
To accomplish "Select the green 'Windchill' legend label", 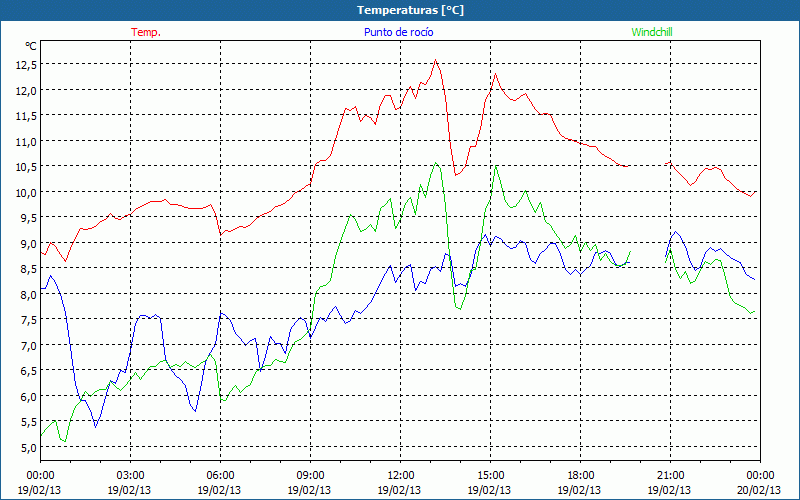I will tap(652, 32).
